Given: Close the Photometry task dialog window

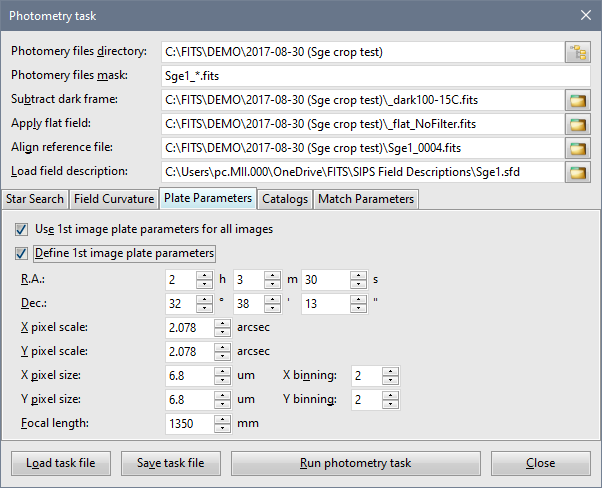Looking at the screenshot, I should click(586, 15).
